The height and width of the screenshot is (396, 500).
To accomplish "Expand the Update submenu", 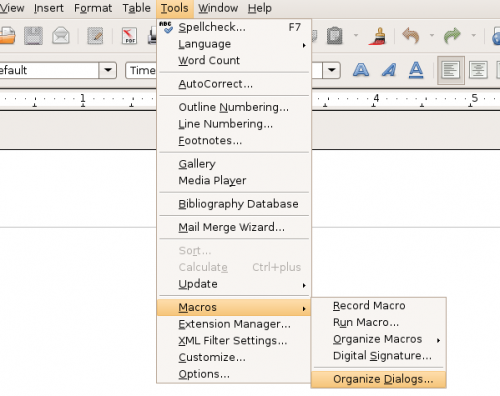I will tap(234, 284).
